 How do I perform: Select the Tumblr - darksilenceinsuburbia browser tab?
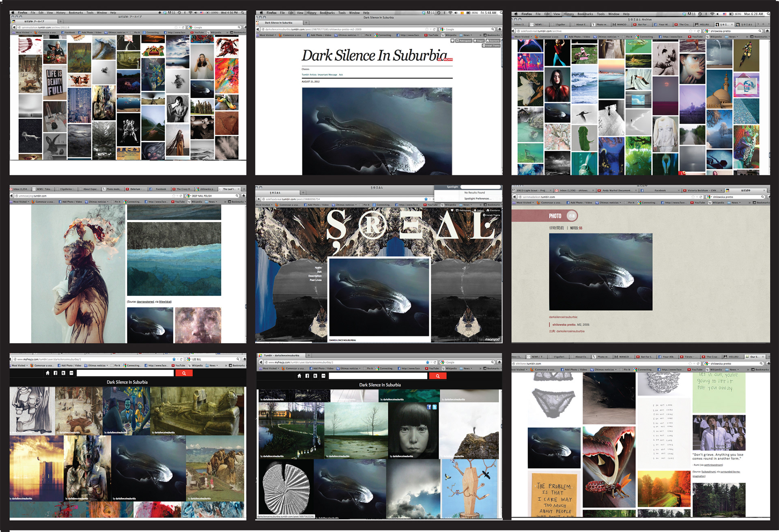283,355
